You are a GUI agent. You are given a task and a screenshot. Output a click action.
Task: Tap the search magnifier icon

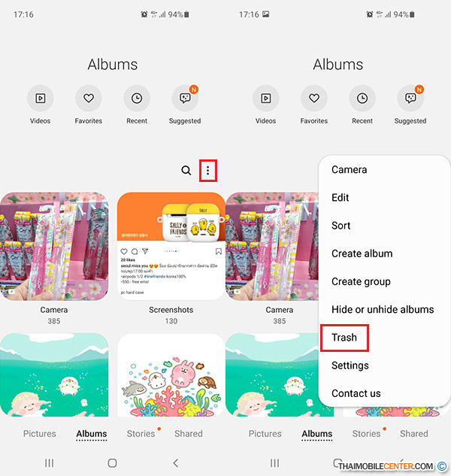tap(186, 171)
